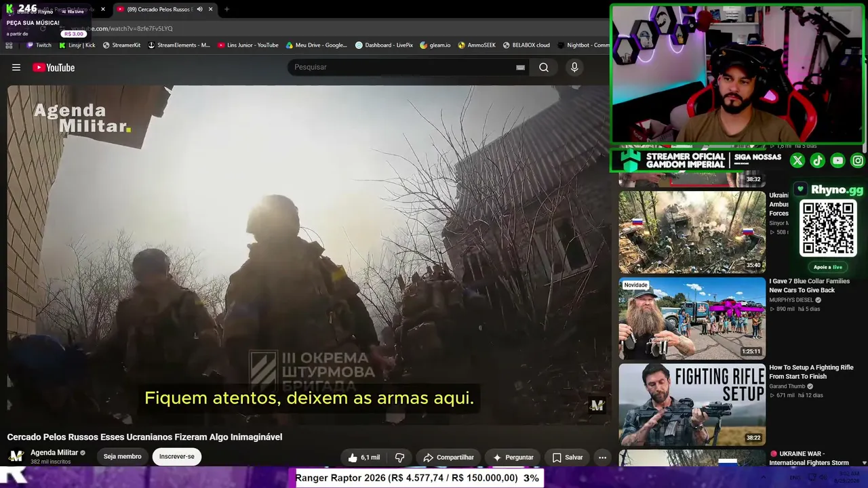Play the Blue Collar Families video thumbnail
The image size is (868, 488).
692,318
